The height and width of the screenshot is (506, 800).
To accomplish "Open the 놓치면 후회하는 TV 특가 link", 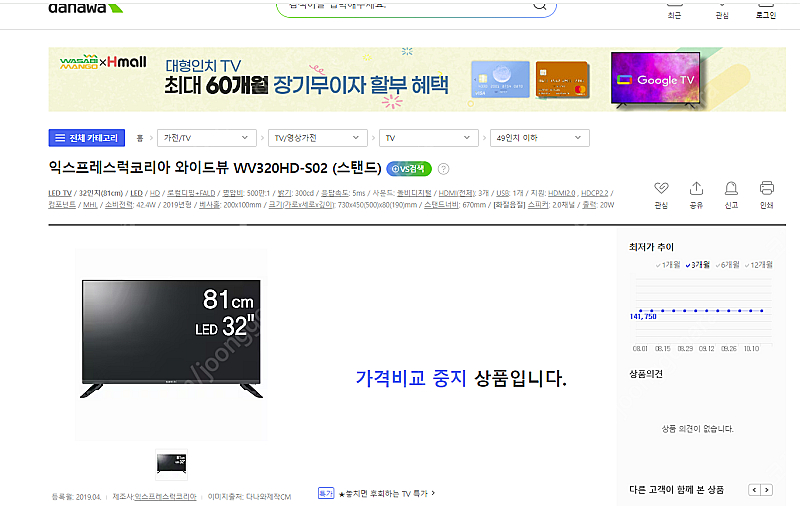I will [386, 493].
